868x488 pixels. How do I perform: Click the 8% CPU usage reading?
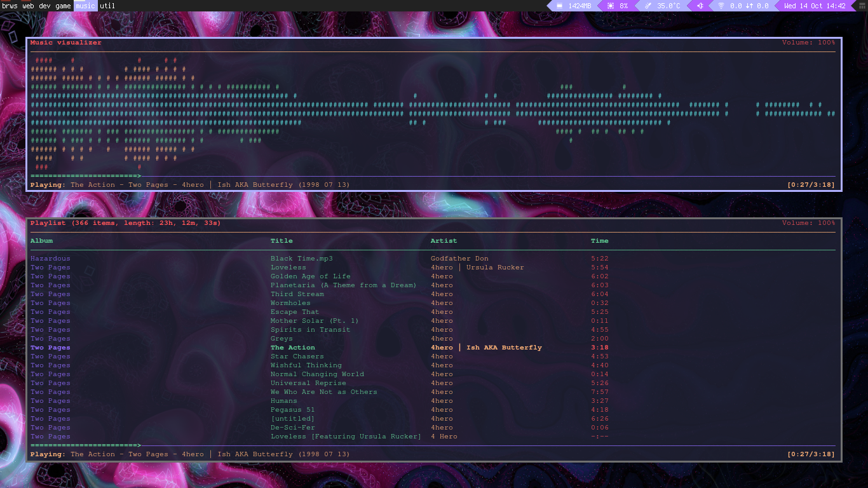(624, 6)
